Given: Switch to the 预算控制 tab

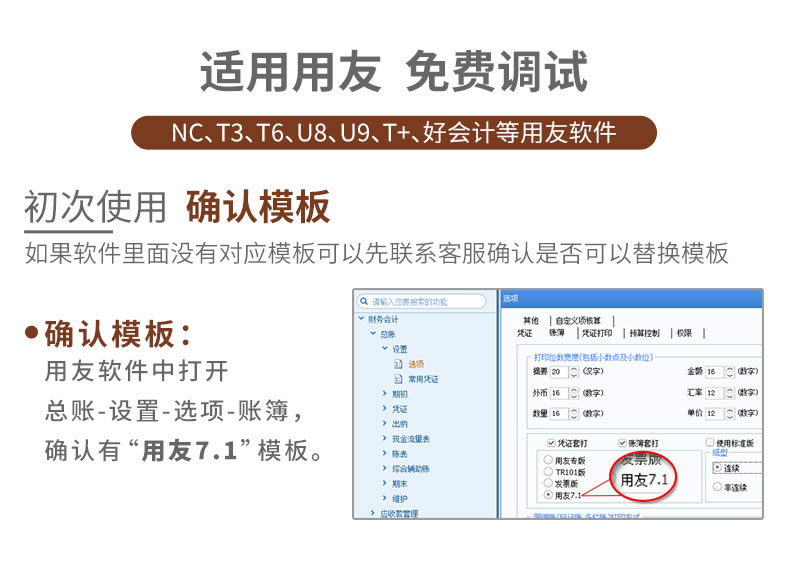Looking at the screenshot, I should coord(644,333).
